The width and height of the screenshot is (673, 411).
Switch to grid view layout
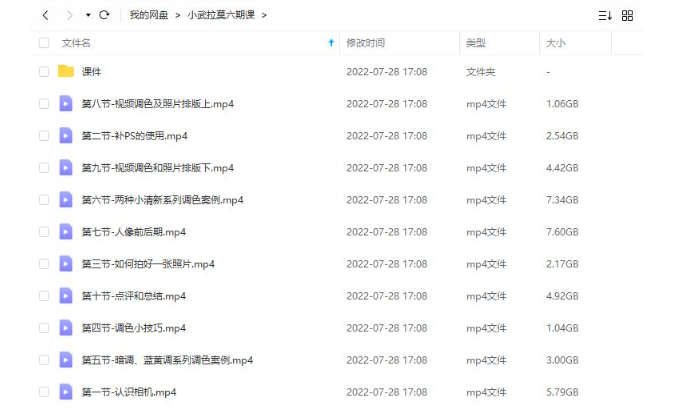coord(627,16)
